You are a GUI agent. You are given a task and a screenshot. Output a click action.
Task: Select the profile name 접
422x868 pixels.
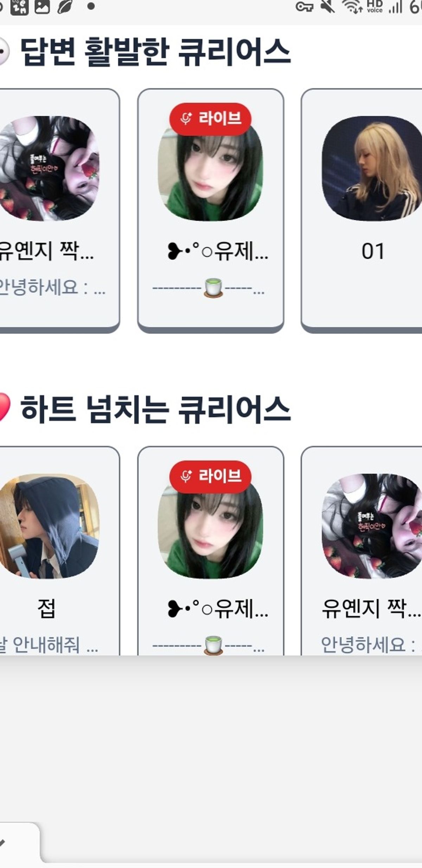coord(46,608)
